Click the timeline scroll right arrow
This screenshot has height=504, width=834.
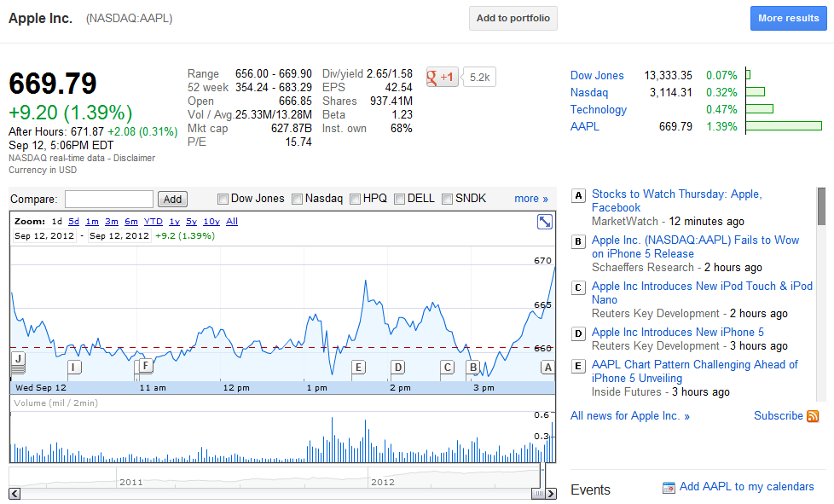(x=551, y=494)
